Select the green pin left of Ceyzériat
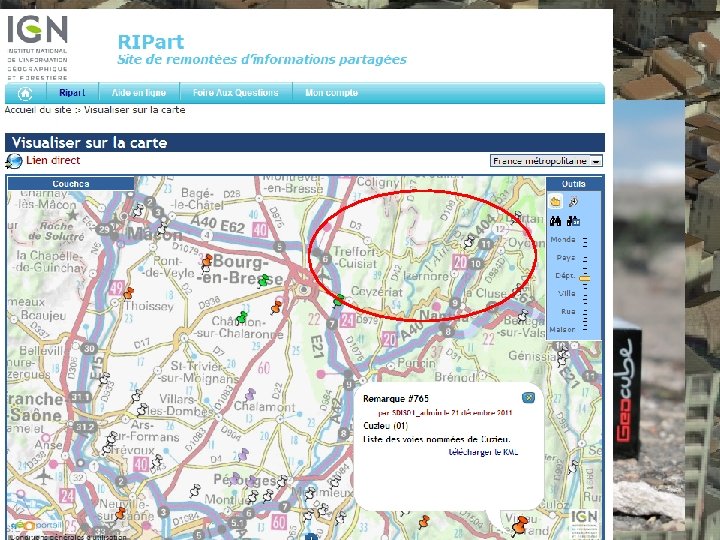Screen dimensions: 720x540 click(x=338, y=300)
